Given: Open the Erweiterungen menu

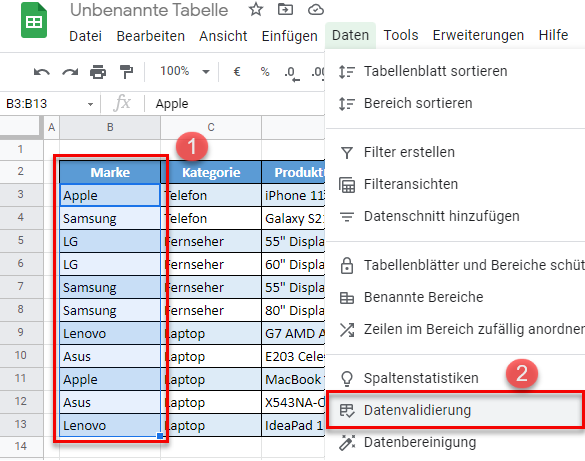Looking at the screenshot, I should click(478, 35).
